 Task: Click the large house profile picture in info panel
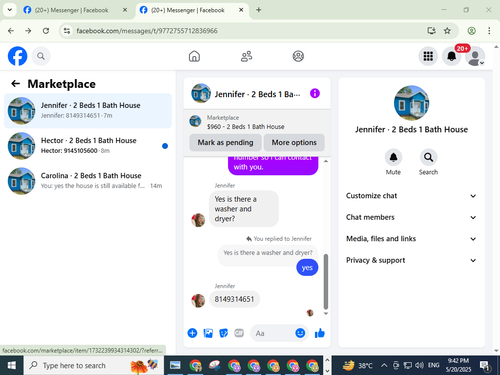click(411, 103)
